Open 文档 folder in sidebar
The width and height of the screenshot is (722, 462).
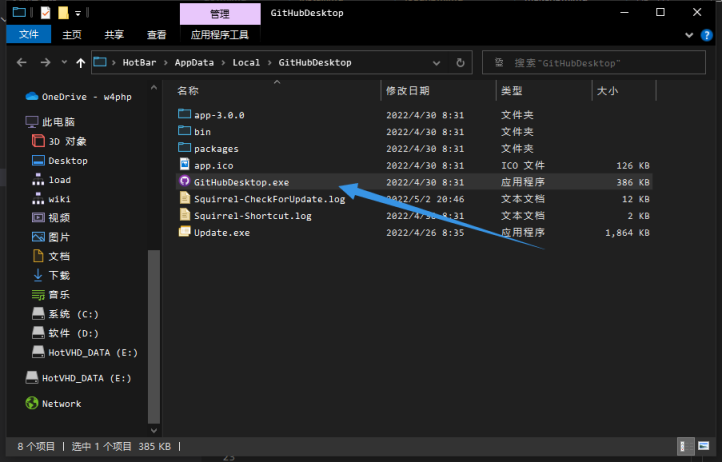click(x=51, y=257)
